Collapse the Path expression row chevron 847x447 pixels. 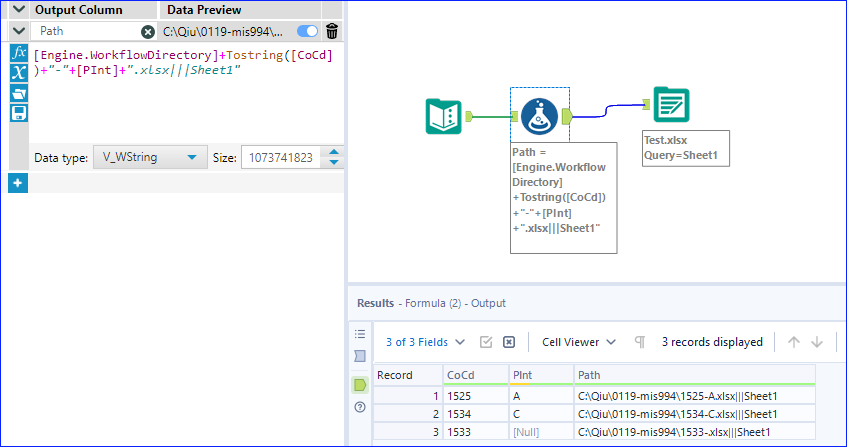18,31
